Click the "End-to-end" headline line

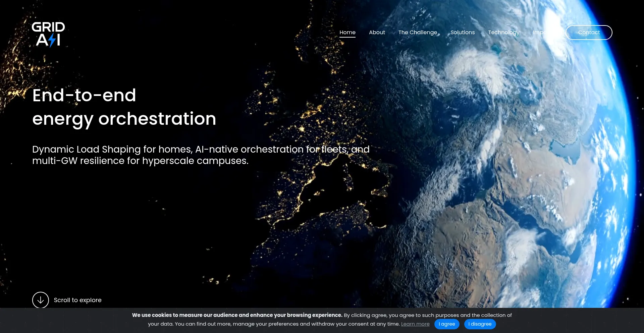point(84,95)
